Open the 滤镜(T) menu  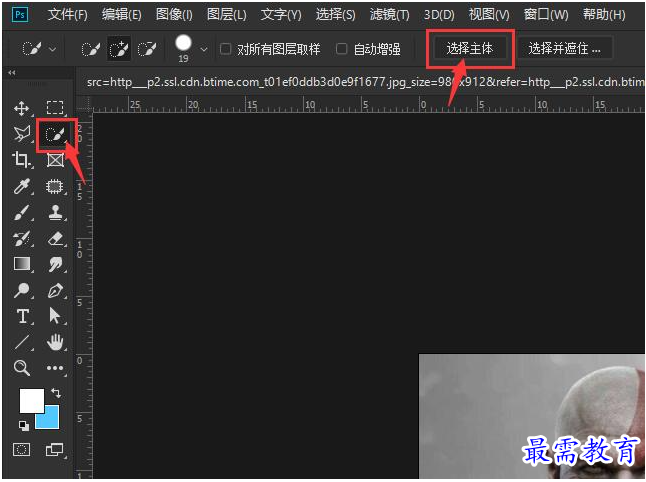[389, 15]
